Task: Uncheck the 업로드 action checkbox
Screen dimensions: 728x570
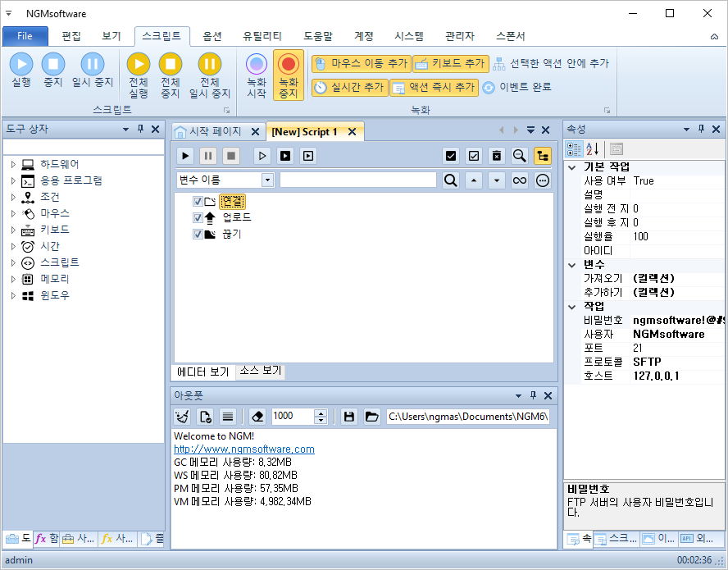Action: click(x=198, y=217)
